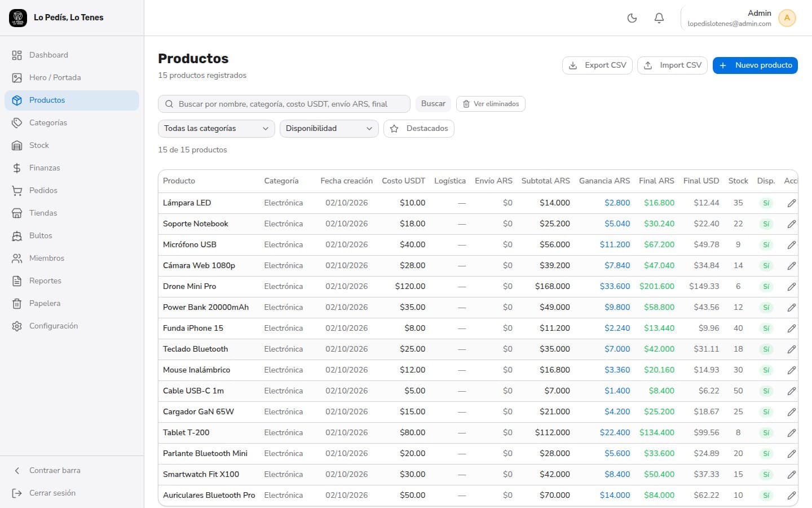Image resolution: width=812 pixels, height=508 pixels.
Task: Open Finanzas section
Action: click(x=72, y=168)
